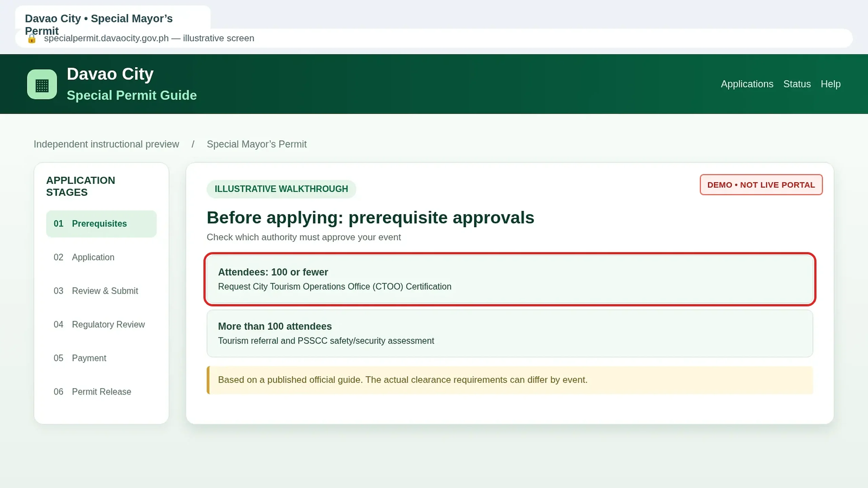Click the Davao City grid logo icon
Screen dimensions: 868x488
(x=42, y=84)
